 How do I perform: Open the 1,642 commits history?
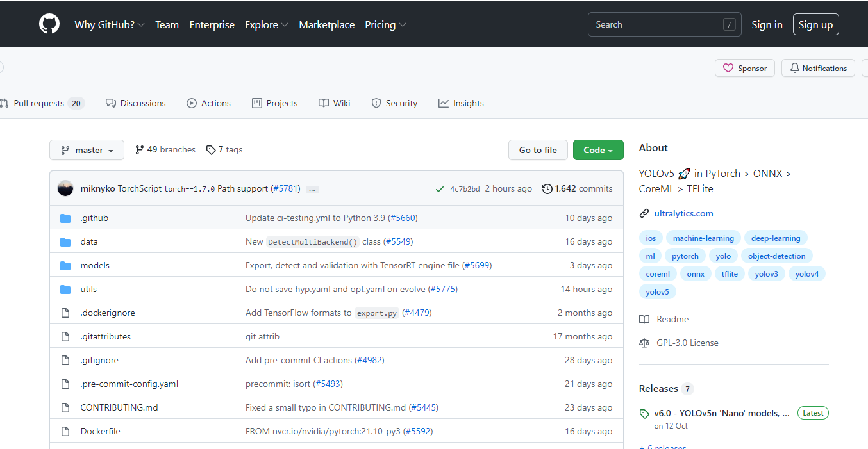[577, 189]
